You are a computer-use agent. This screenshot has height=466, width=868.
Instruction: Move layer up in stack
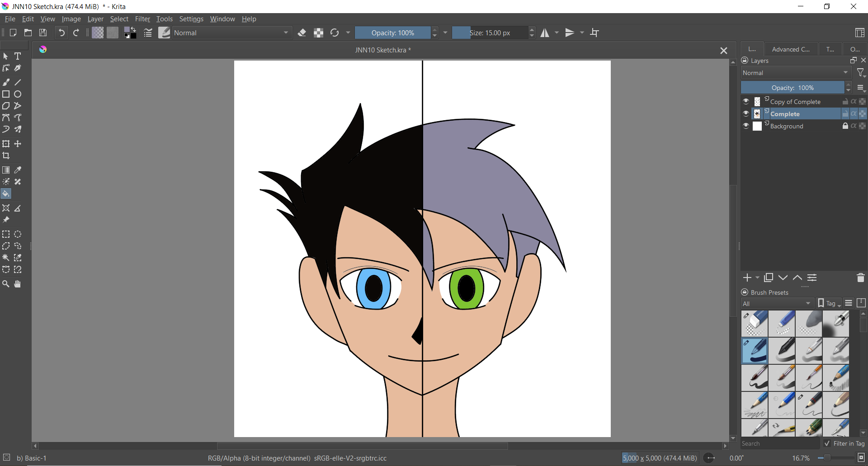tap(797, 278)
